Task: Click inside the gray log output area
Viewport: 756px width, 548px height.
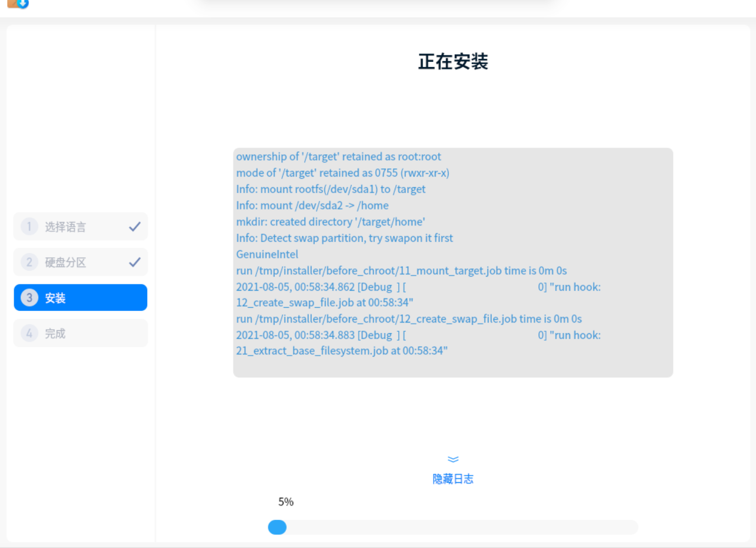Action: [453, 262]
